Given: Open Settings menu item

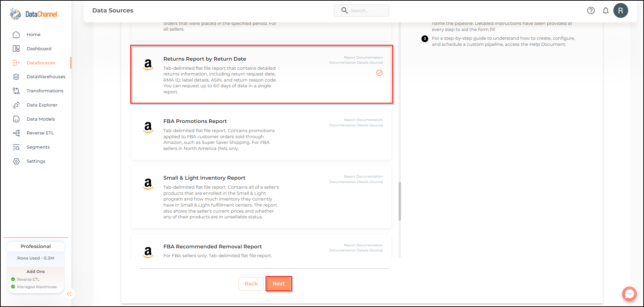Looking at the screenshot, I should coord(36,161).
